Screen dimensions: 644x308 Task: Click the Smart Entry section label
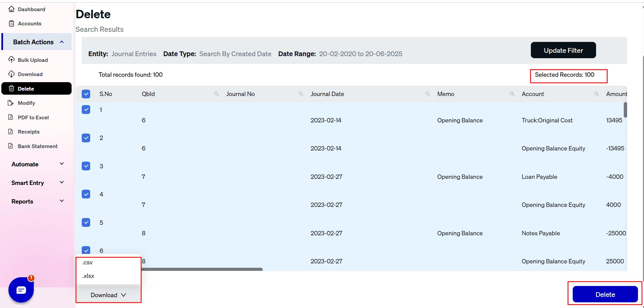point(28,183)
